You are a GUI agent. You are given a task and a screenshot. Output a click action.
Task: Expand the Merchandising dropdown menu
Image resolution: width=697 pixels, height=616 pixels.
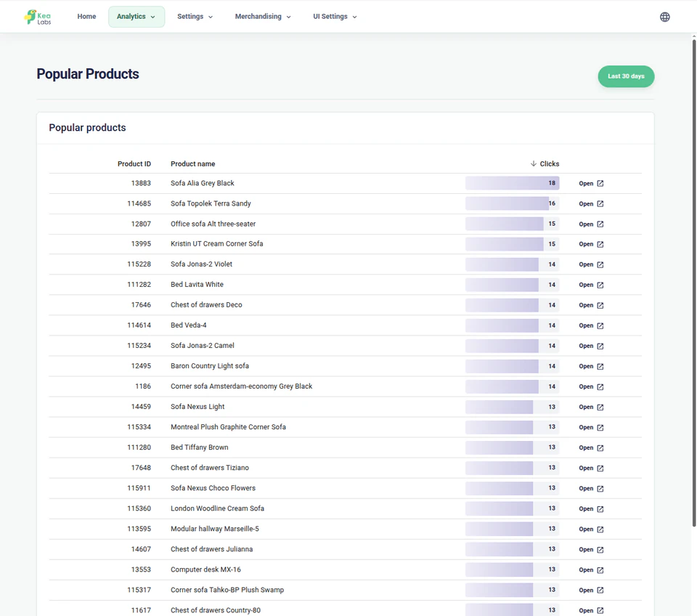[x=263, y=17]
